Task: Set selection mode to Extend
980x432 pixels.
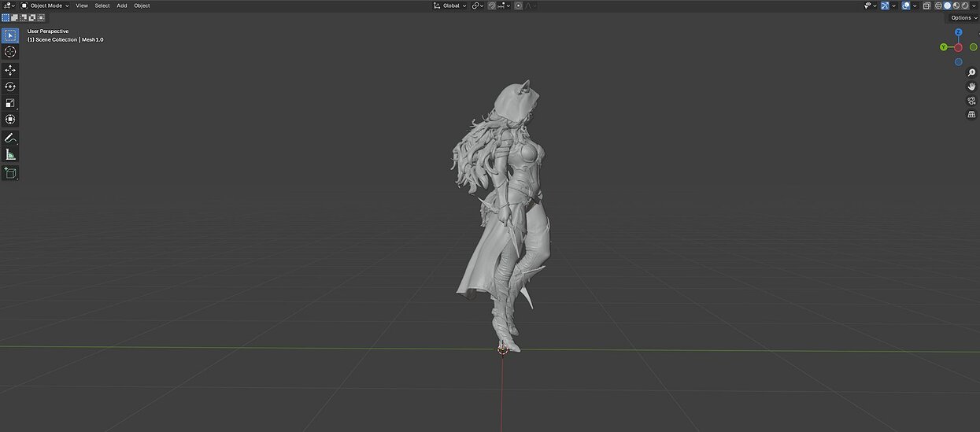Action: tap(14, 17)
